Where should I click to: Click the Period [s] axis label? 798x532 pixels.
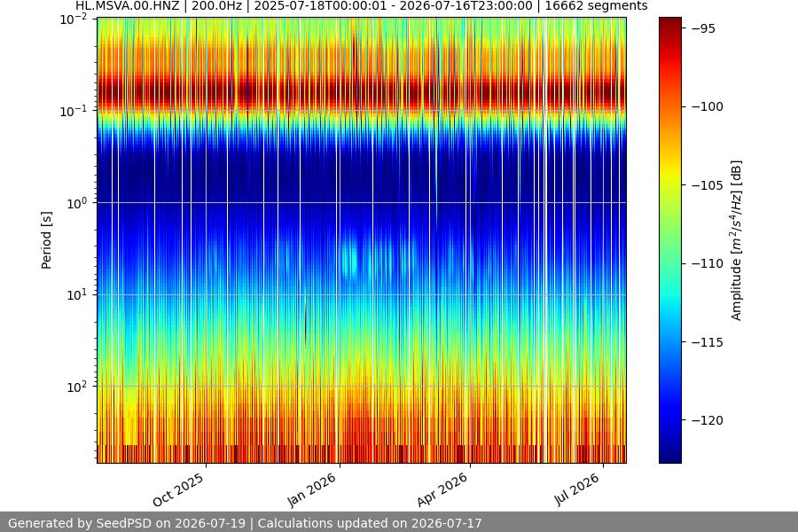[46, 240]
